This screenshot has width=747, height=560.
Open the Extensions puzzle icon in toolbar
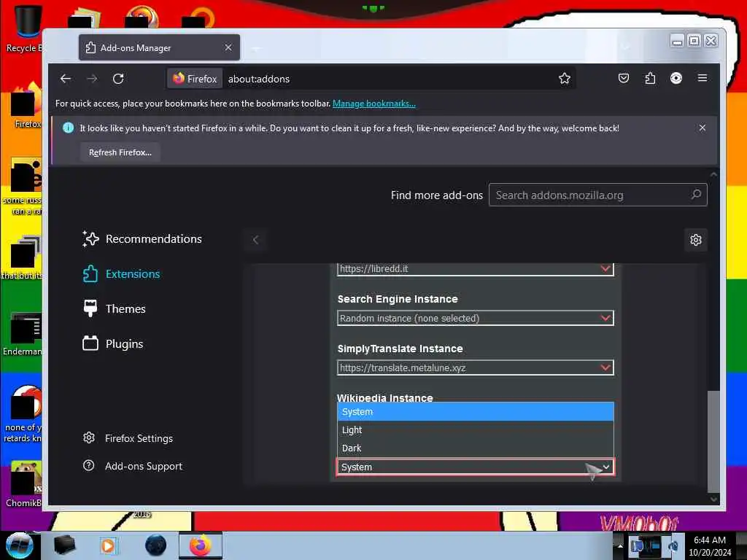[650, 78]
